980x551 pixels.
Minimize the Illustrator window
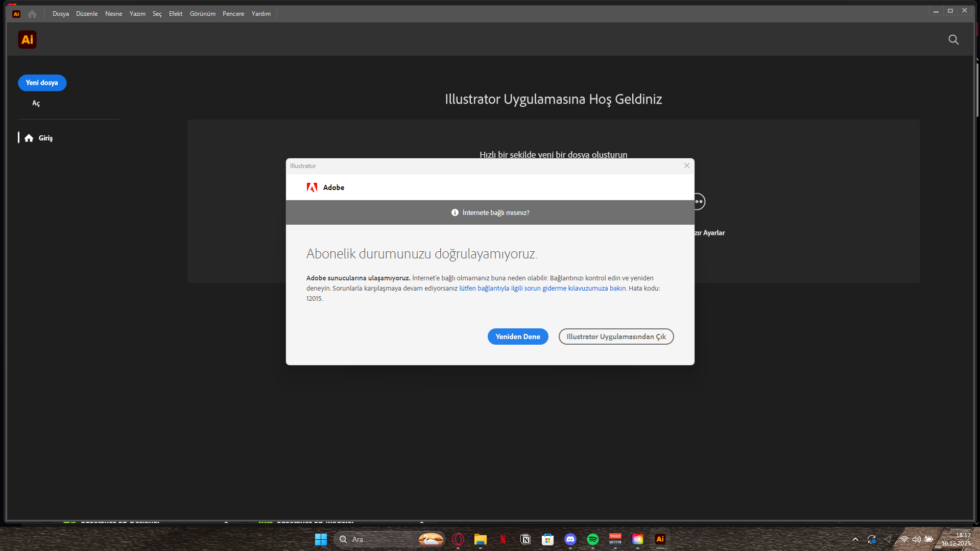[x=936, y=11]
